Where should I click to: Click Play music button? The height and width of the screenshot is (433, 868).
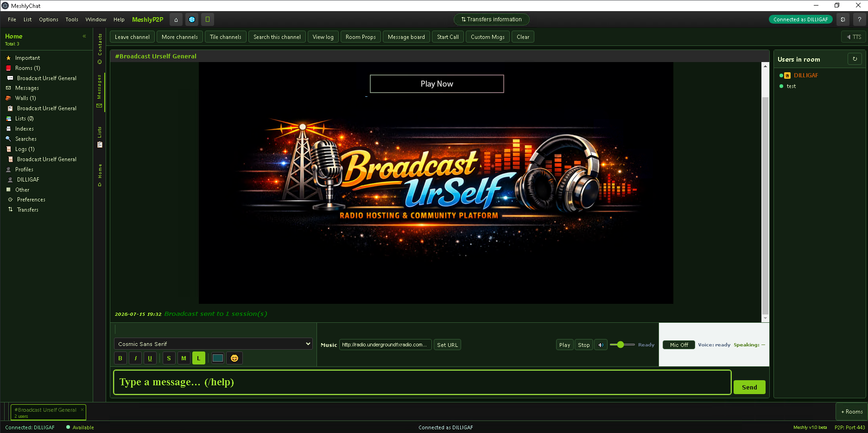pyautogui.click(x=564, y=345)
